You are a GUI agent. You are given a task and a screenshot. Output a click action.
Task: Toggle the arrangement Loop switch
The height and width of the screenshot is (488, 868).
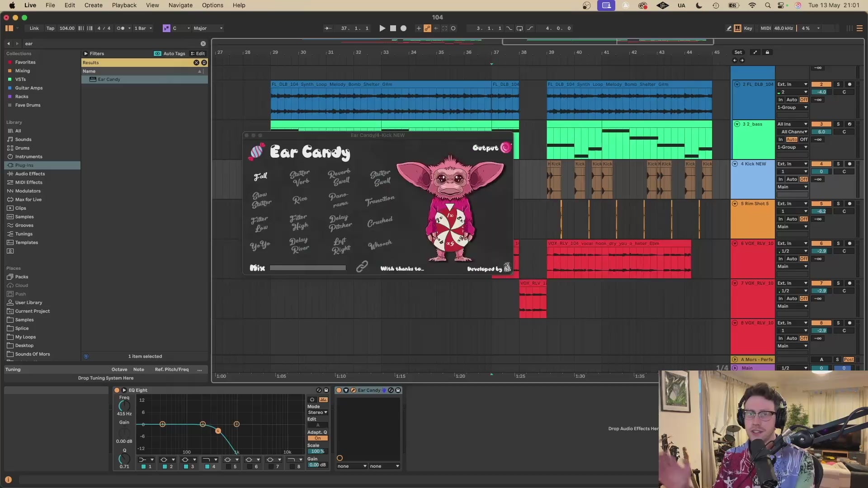pyautogui.click(x=520, y=28)
